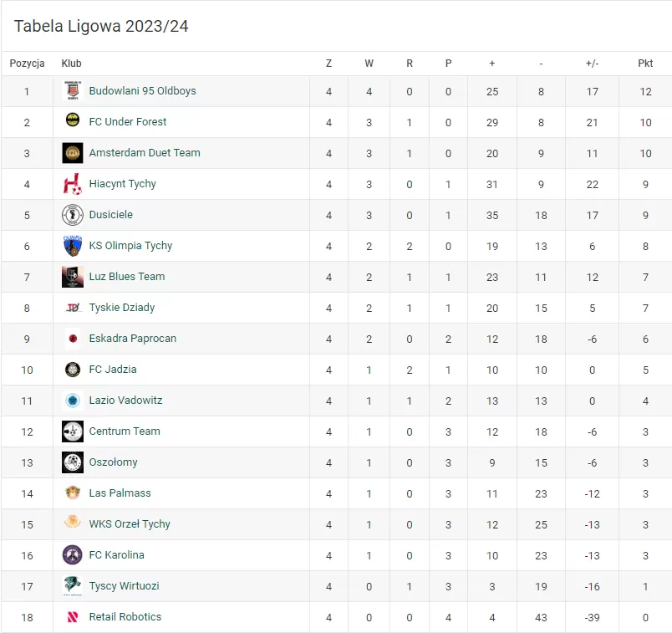Follow the Lazio Vadowitz club link

point(125,401)
